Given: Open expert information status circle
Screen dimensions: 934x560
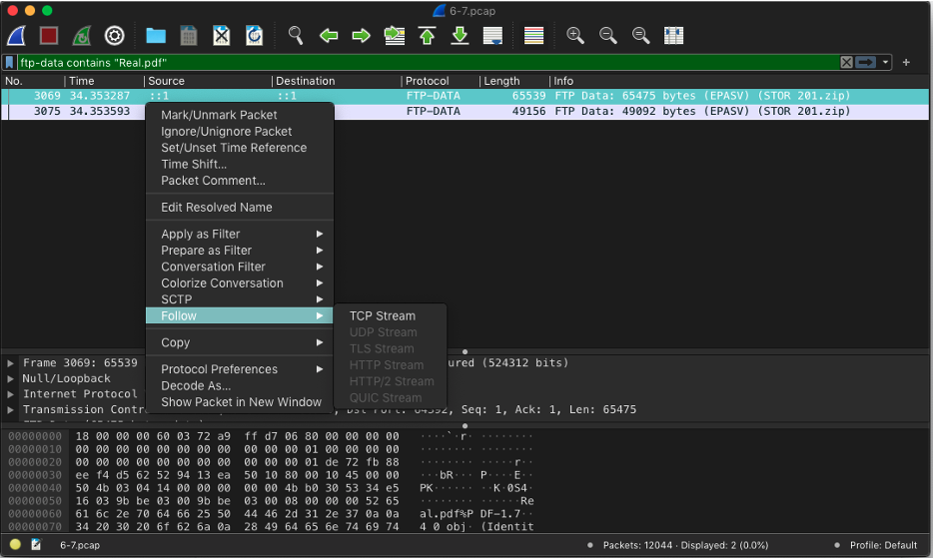Looking at the screenshot, I should pyautogui.click(x=16, y=544).
